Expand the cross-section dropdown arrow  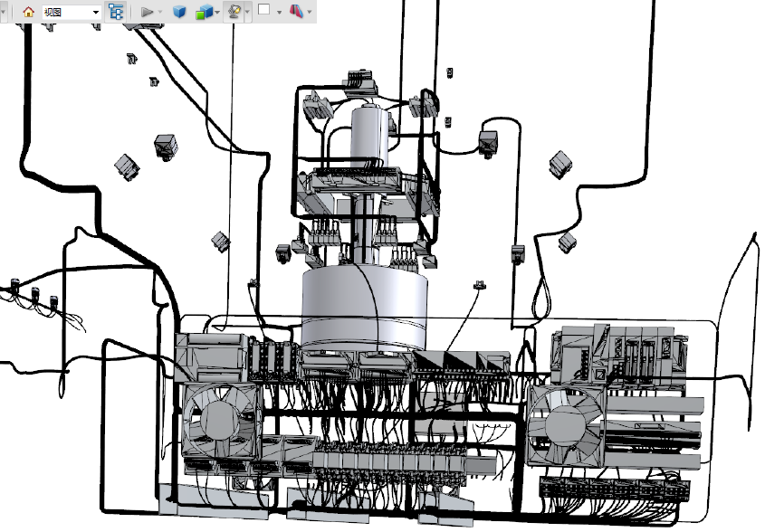310,12
